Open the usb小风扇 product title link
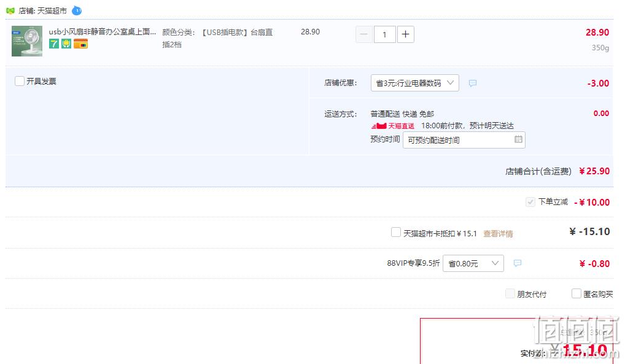This screenshot has width=625, height=364. [x=103, y=31]
